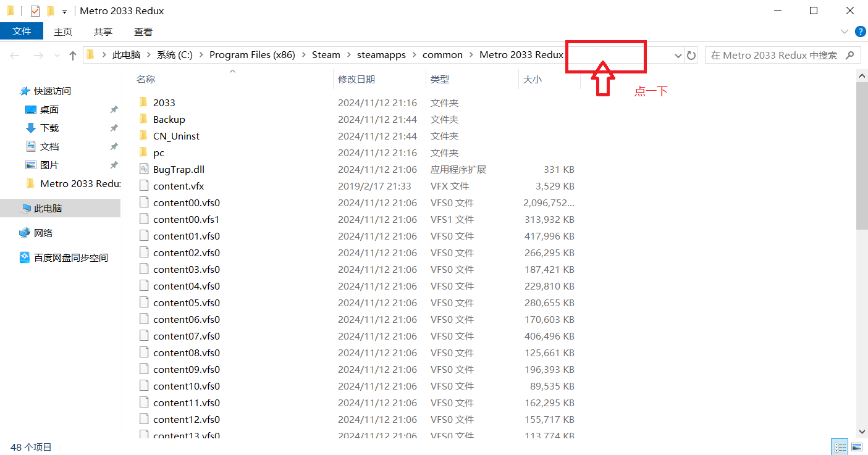Open the 共享 ribbon tab

pos(103,31)
